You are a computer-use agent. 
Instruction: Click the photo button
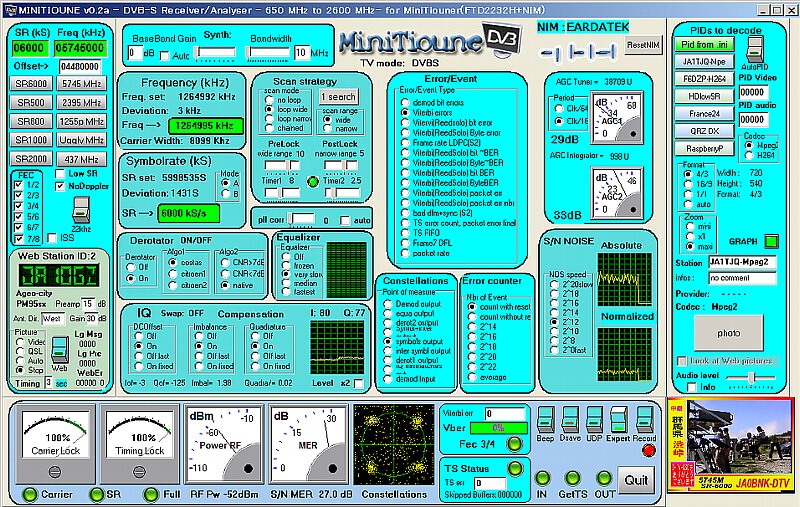point(729,333)
